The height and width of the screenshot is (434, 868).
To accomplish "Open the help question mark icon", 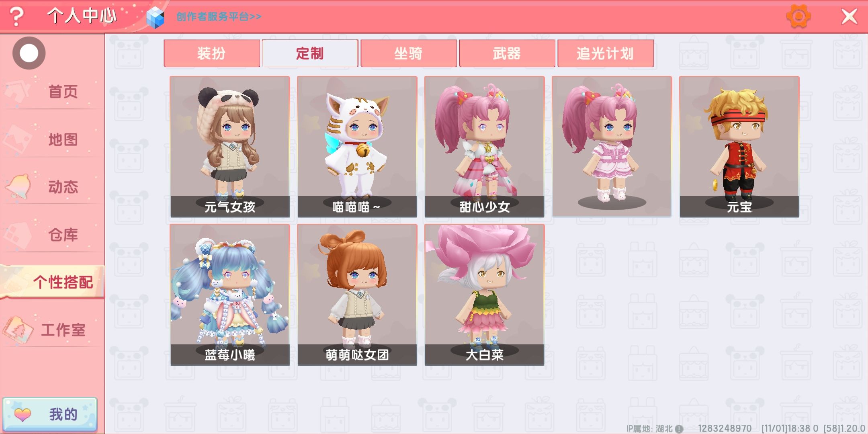I will point(16,16).
